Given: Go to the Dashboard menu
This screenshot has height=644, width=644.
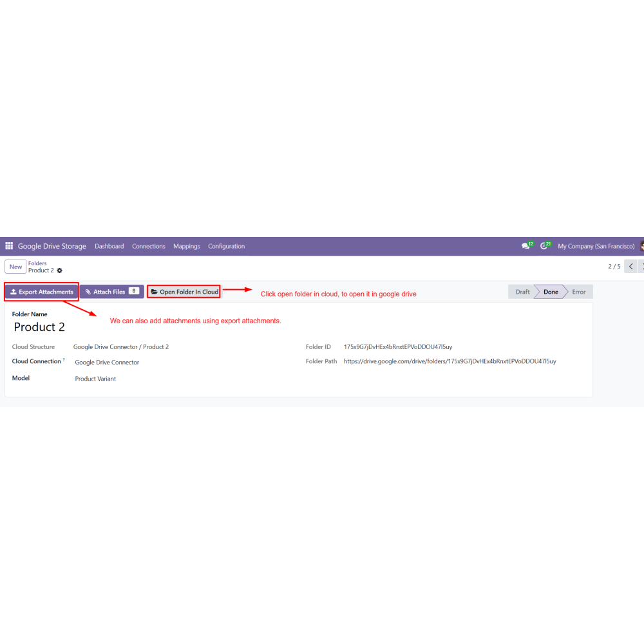Looking at the screenshot, I should [x=109, y=247].
